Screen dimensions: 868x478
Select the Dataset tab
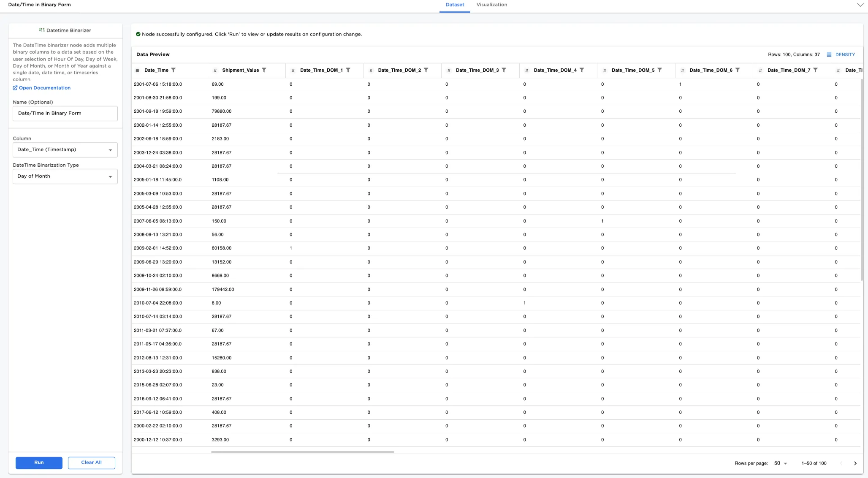(455, 5)
